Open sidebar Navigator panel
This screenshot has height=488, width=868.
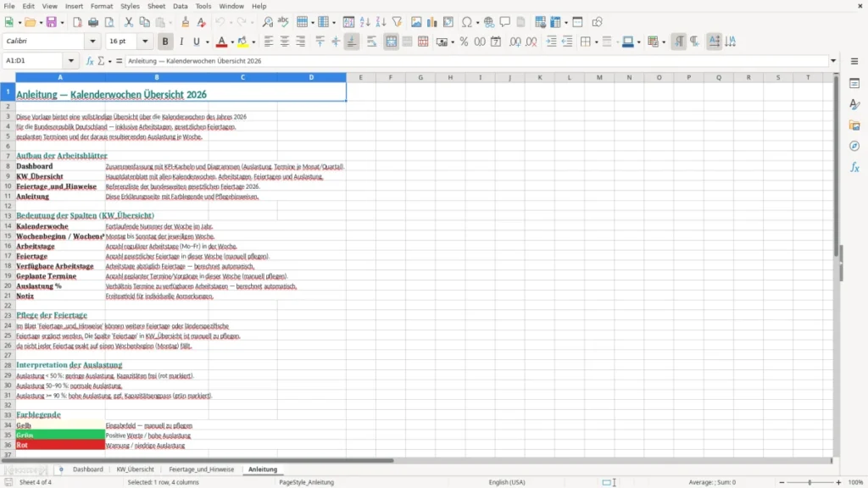[x=854, y=146]
